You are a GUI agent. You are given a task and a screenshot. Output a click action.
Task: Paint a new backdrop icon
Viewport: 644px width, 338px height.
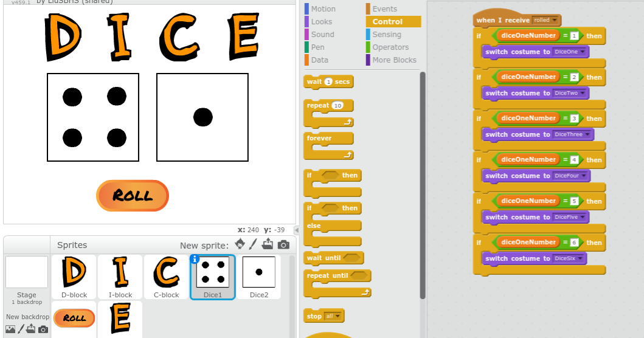pyautogui.click(x=21, y=329)
